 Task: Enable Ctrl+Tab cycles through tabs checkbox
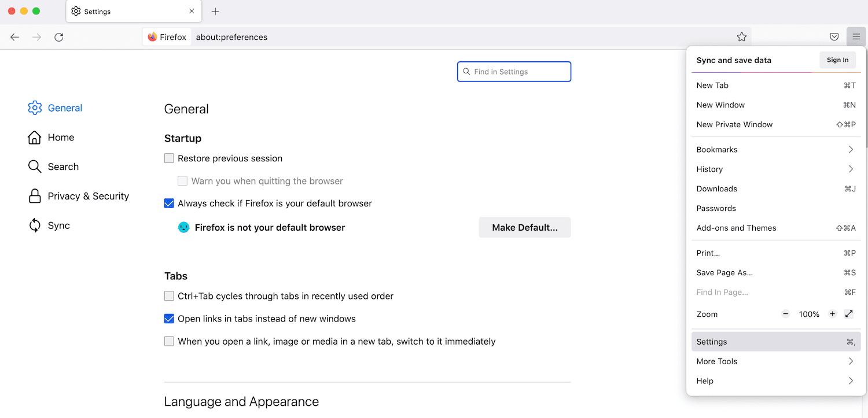pos(169,296)
